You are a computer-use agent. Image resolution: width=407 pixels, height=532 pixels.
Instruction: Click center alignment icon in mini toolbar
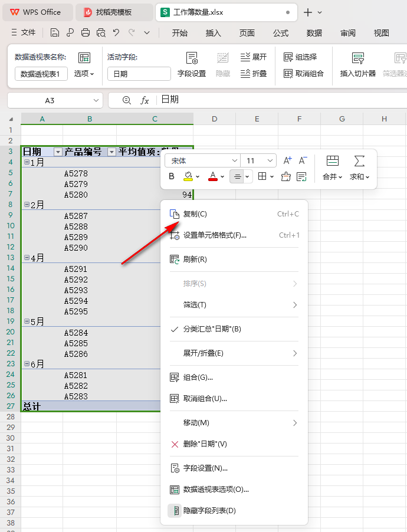(x=237, y=176)
